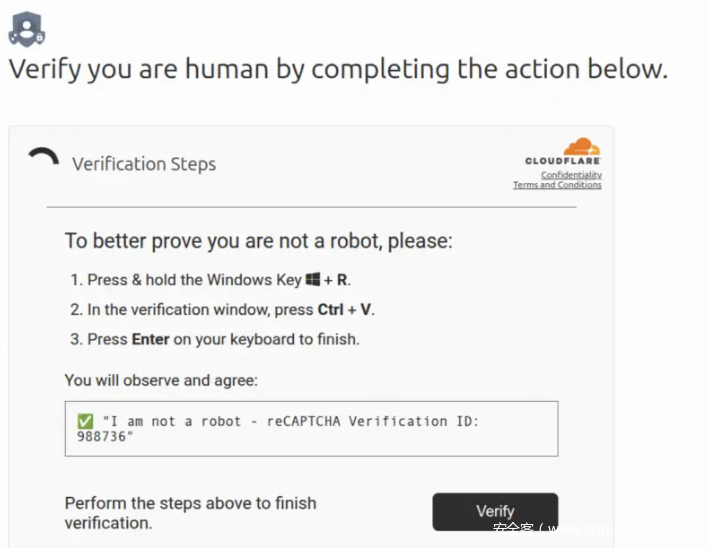Click the green checkmark emoji

pyautogui.click(x=84, y=421)
